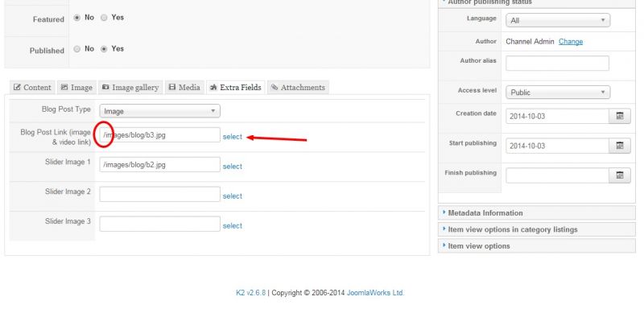The image size is (644, 309).
Task: Switch to the Image tab
Action: pos(76,88)
